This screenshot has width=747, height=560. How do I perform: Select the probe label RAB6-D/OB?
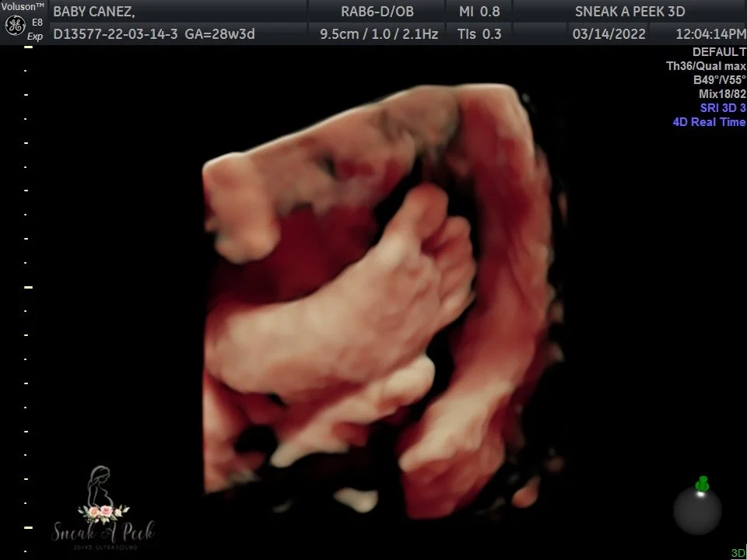point(377,12)
